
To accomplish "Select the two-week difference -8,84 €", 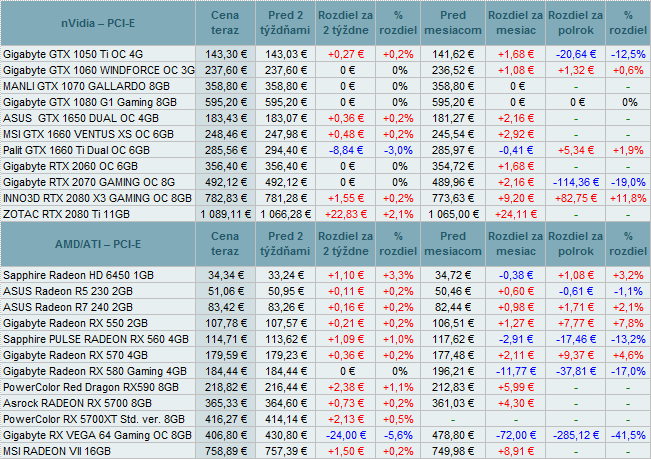I will click(346, 150).
